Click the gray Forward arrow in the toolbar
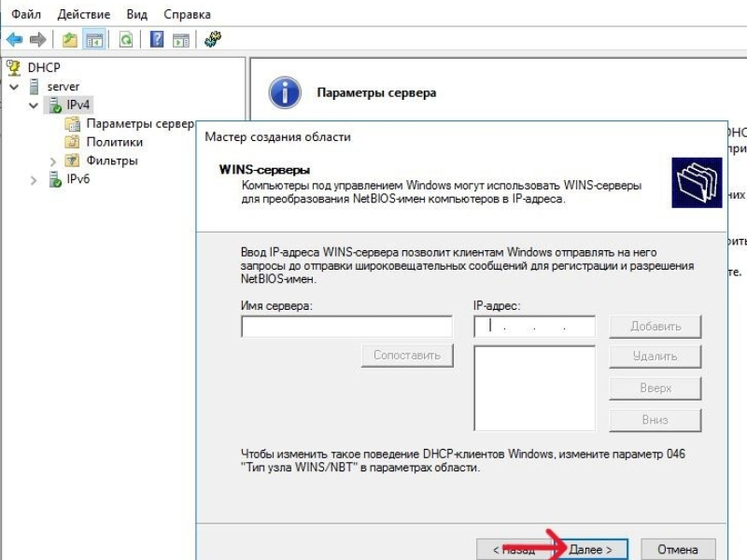This screenshot has width=747, height=560. [x=37, y=39]
